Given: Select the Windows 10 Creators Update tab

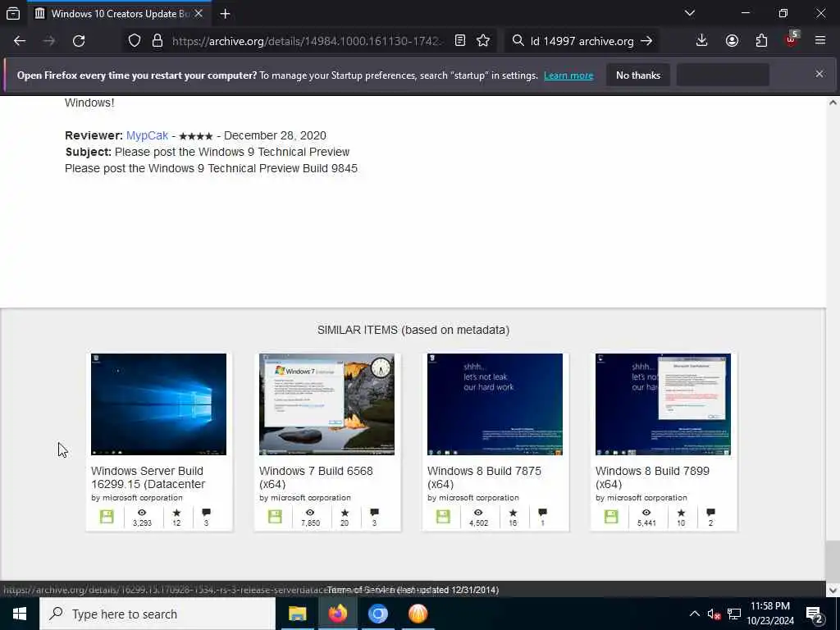Looking at the screenshot, I should [x=119, y=13].
